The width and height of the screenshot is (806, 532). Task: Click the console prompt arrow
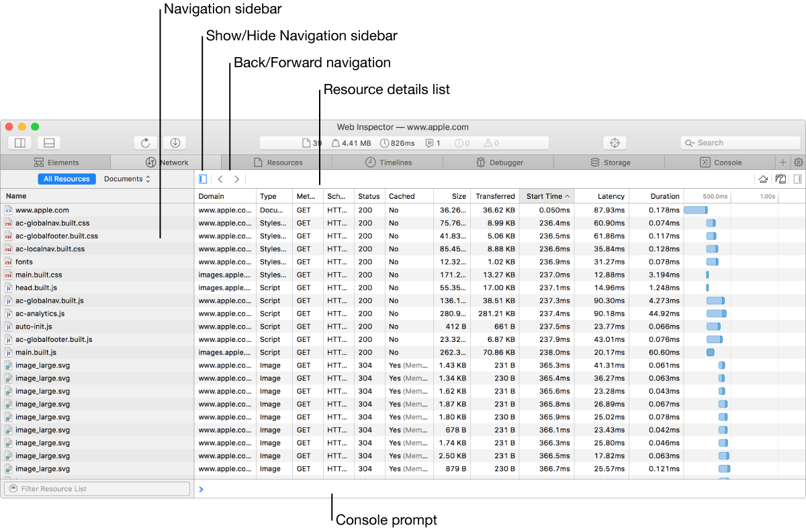click(201, 489)
